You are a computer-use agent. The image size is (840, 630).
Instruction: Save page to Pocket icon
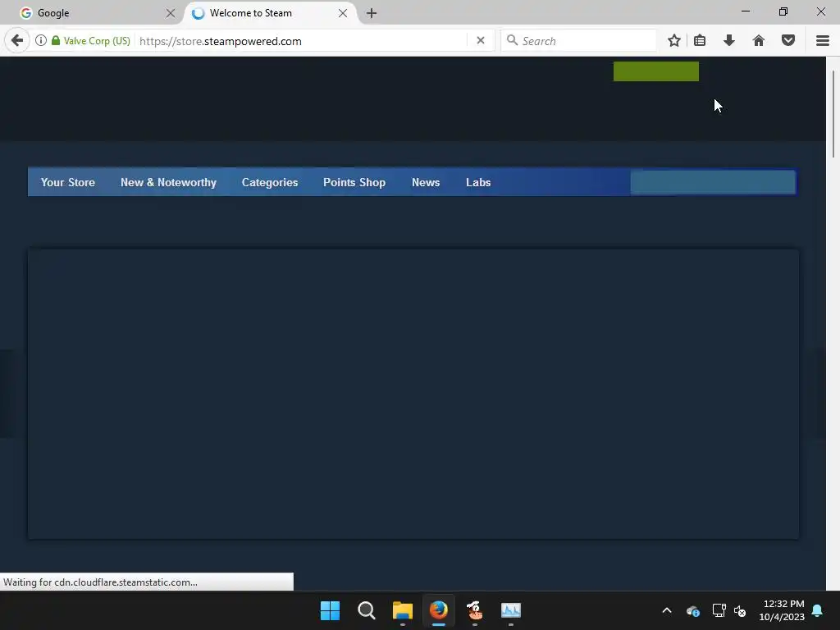click(788, 41)
